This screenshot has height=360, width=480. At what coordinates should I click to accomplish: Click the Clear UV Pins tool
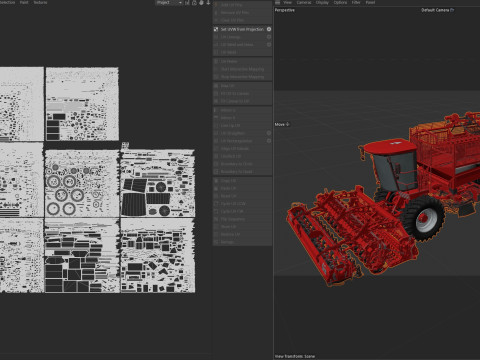tap(242, 20)
